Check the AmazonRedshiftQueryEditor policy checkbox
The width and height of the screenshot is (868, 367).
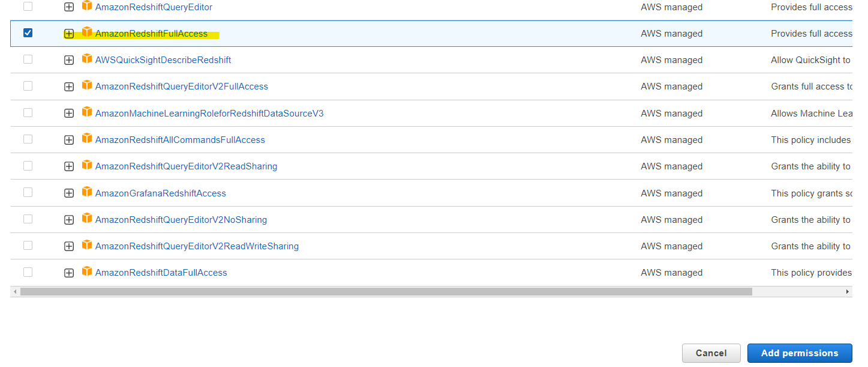28,7
